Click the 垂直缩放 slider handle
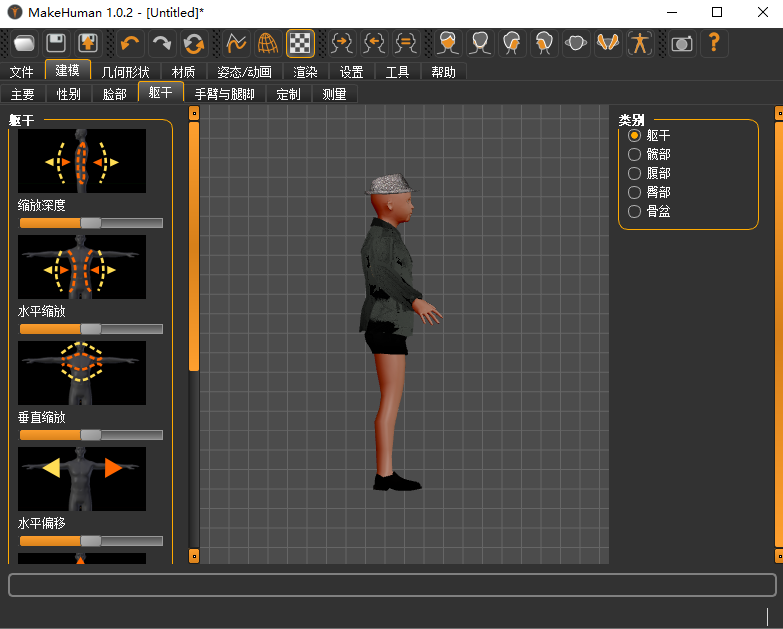The width and height of the screenshot is (783, 629). (x=91, y=435)
